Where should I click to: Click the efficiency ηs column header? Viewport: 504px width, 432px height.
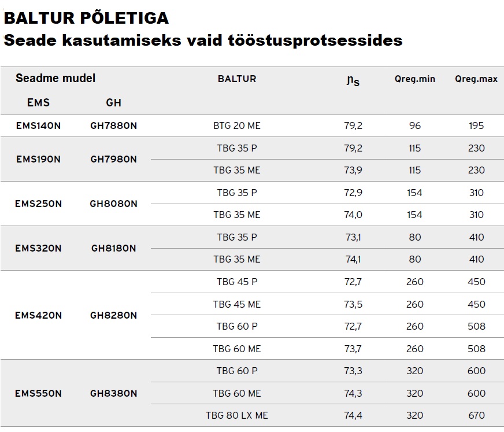(353, 80)
